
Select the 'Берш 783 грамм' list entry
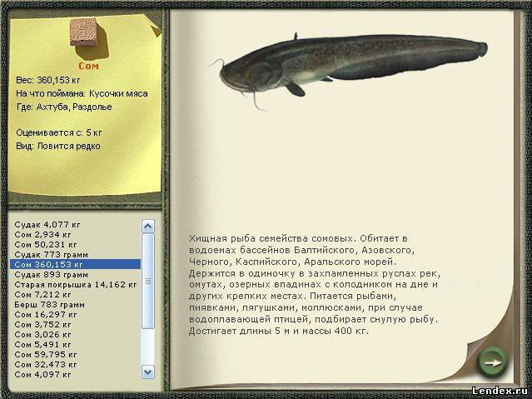[49, 305]
